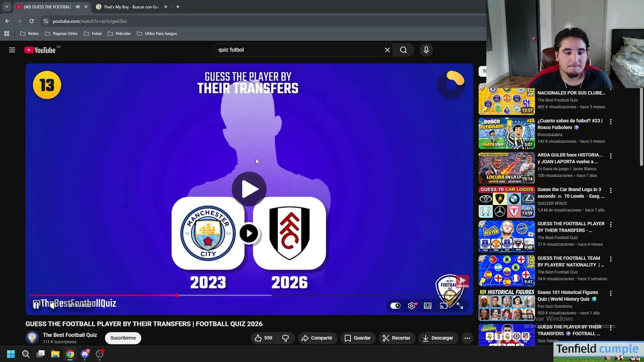The height and width of the screenshot is (362, 644).
Task: Open The Best Football Quiz channel name link
Action: pos(70,335)
